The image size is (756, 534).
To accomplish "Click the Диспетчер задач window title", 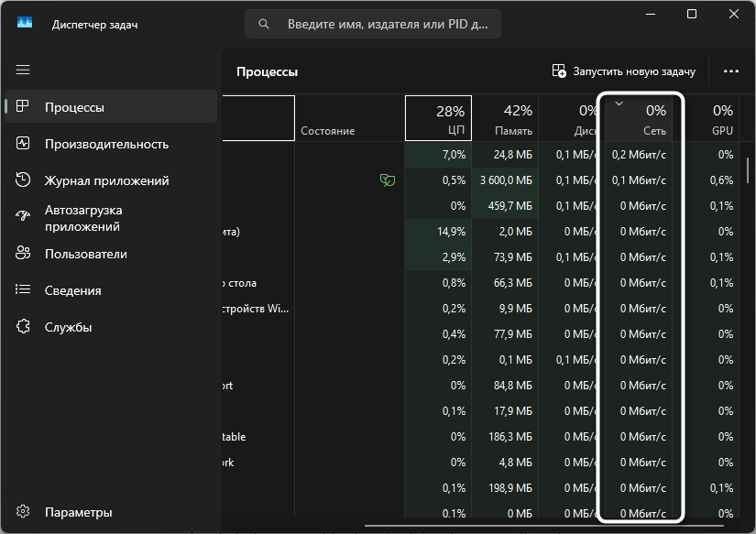I will (x=94, y=25).
